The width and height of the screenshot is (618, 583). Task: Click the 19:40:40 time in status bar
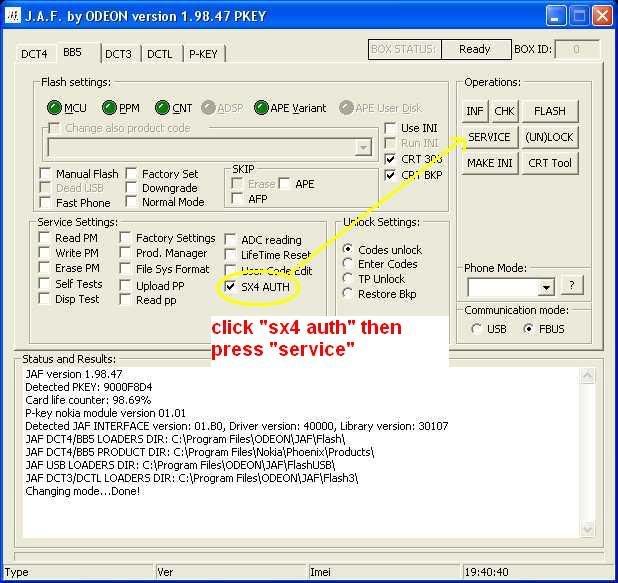486,572
